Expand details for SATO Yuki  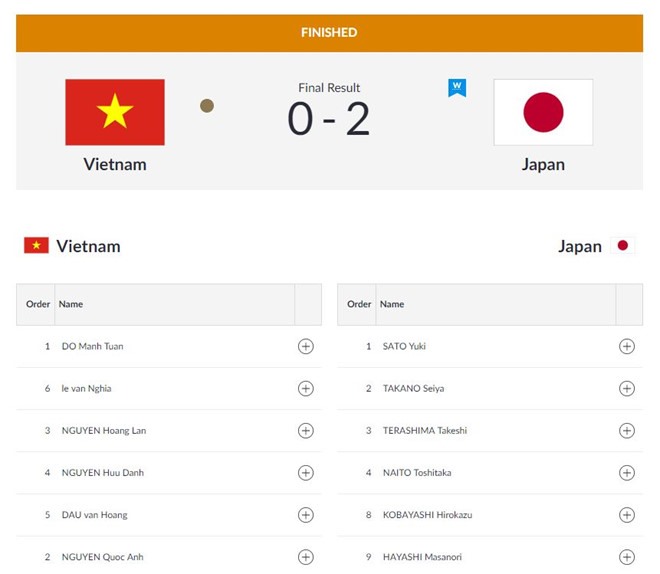click(627, 346)
